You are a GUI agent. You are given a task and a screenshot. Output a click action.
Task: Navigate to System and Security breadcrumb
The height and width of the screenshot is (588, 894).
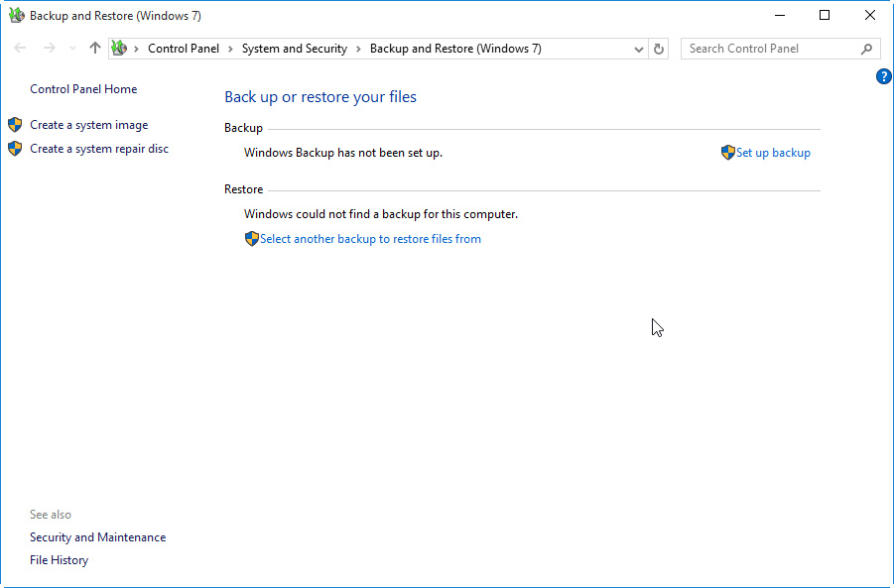[x=295, y=49]
